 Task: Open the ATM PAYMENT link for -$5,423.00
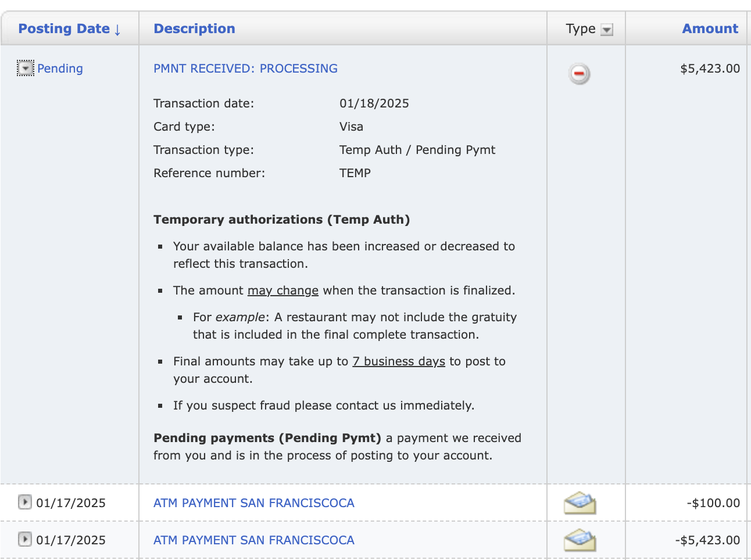(x=254, y=540)
